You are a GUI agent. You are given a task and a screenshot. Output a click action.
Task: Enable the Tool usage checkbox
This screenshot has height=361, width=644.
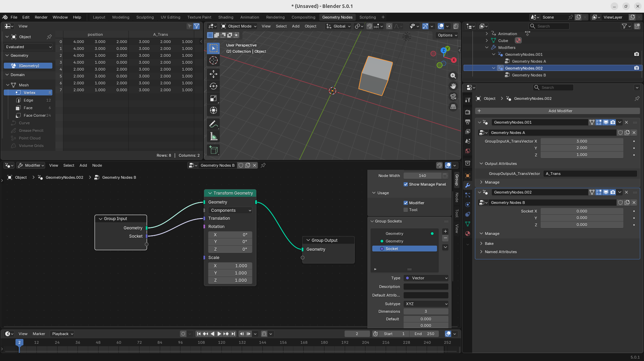coord(406,210)
